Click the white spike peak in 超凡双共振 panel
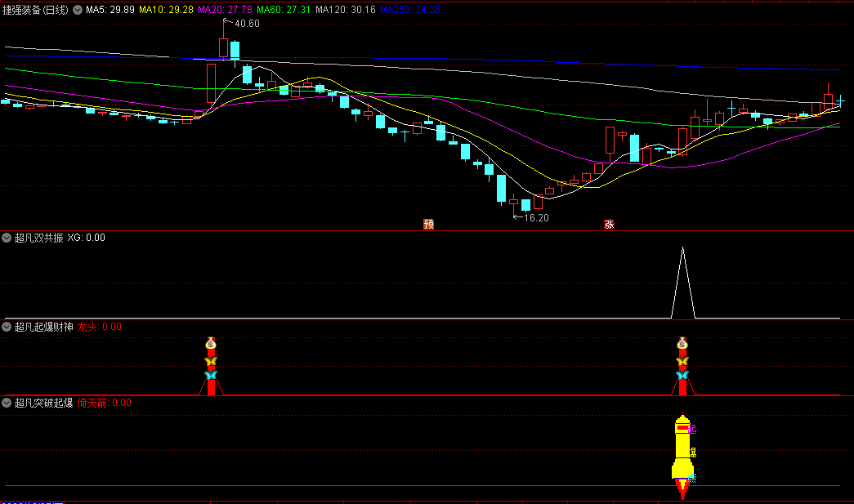Image resolution: width=854 pixels, height=504 pixels. [x=683, y=248]
